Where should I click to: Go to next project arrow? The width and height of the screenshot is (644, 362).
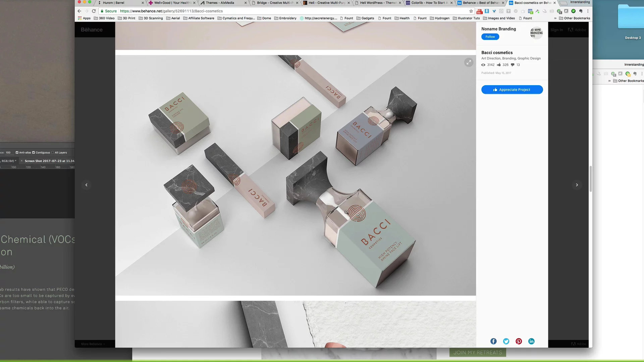pos(577,185)
